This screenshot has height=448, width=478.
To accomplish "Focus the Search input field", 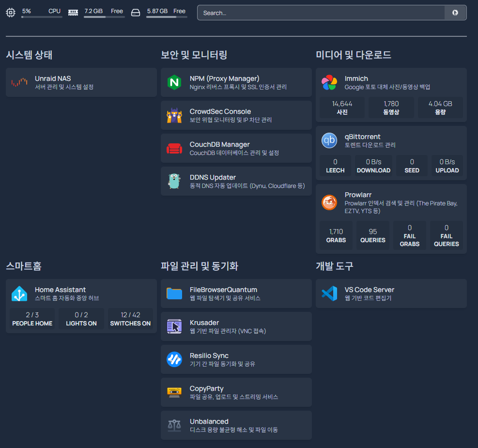I will tap(321, 13).
